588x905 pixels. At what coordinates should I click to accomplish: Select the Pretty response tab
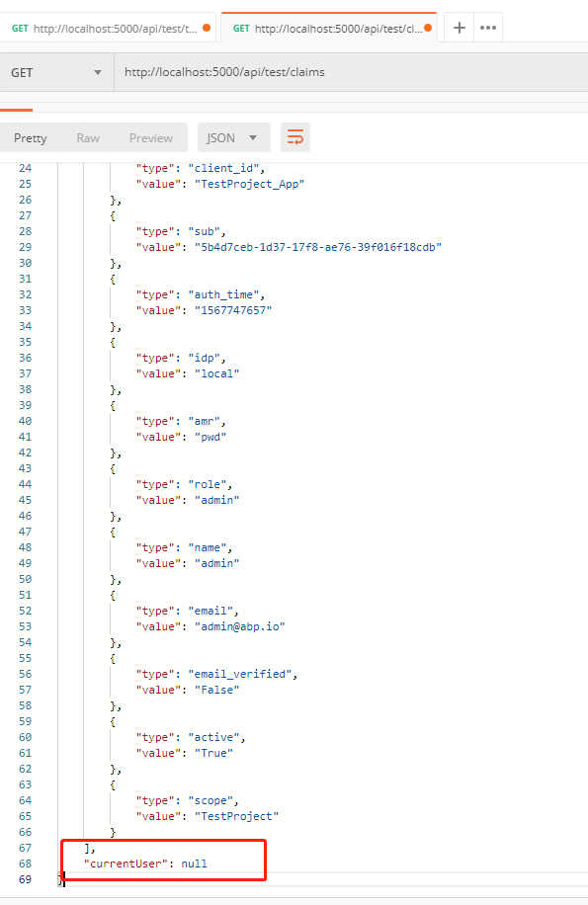[x=31, y=137]
